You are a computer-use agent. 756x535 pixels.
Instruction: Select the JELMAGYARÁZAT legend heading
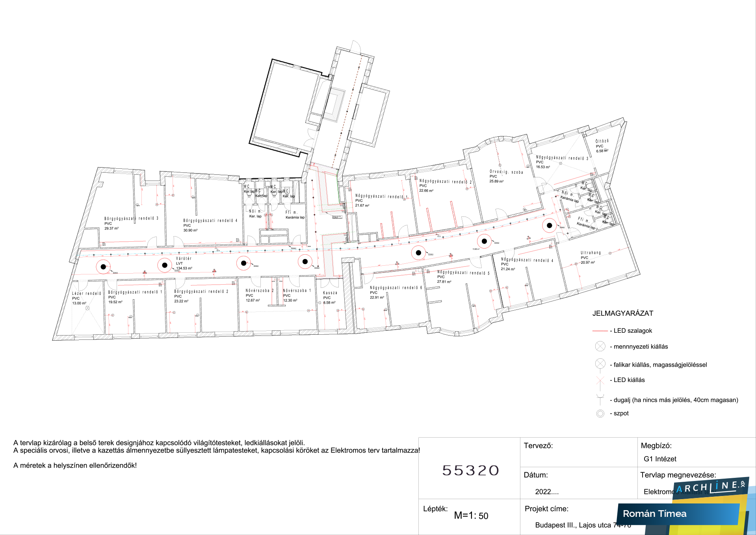622,313
